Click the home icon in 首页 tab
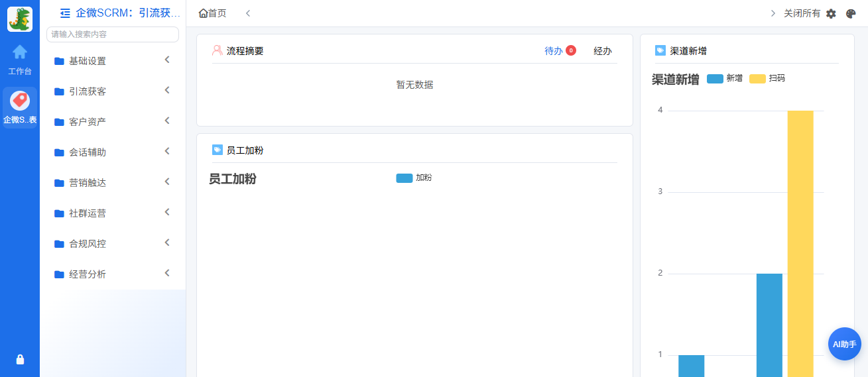The height and width of the screenshot is (377, 868). coord(203,13)
